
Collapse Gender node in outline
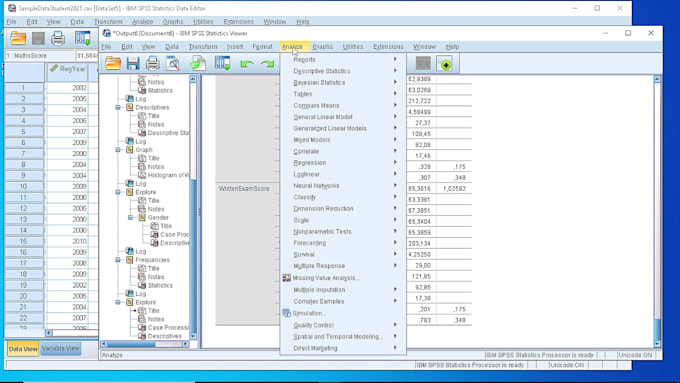131,217
